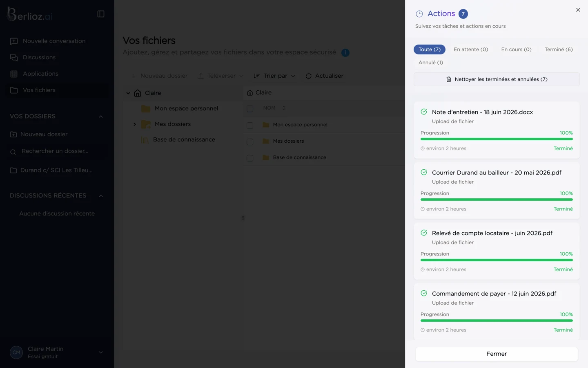Open Discussions via its chat icon
Viewport: 588px width, 368px height.
click(x=14, y=57)
